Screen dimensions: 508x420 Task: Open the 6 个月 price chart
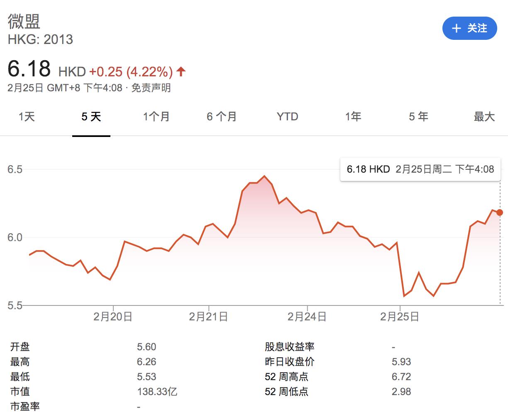[221, 117]
